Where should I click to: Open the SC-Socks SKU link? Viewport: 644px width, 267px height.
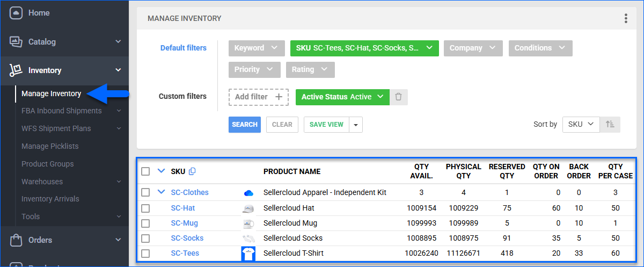pos(187,238)
